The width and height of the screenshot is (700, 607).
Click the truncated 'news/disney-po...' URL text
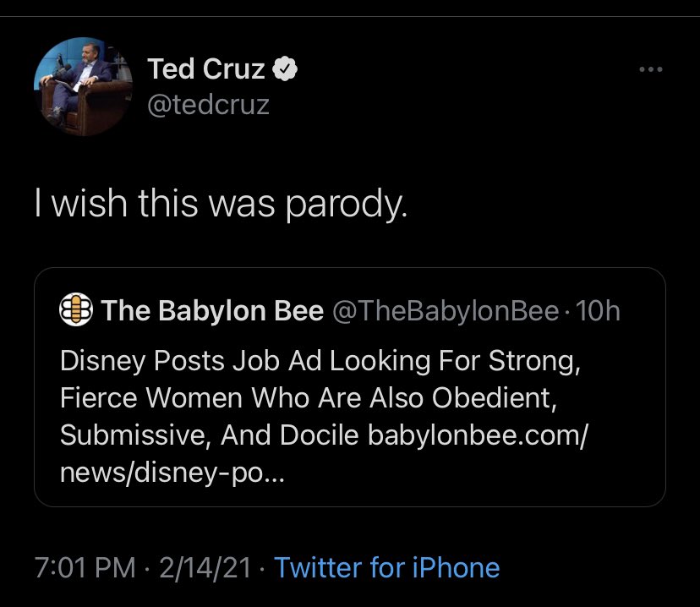pos(172,472)
